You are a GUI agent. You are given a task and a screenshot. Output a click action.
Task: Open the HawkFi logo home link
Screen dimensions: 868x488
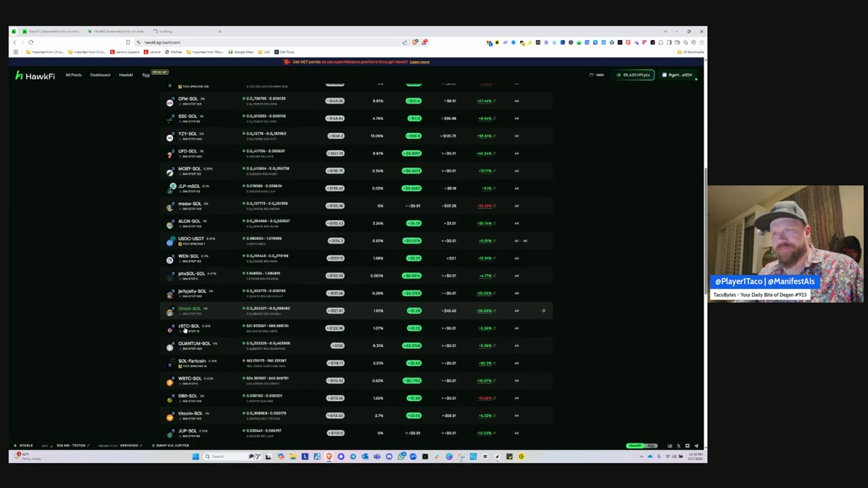(35, 76)
